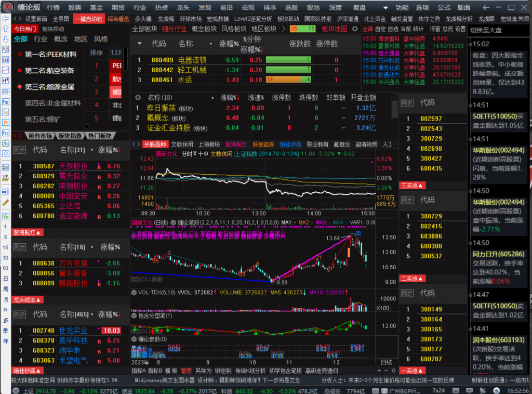The height and width of the screenshot is (394, 532).
Task: Click the 一键自动池 button
Action: tap(88, 19)
